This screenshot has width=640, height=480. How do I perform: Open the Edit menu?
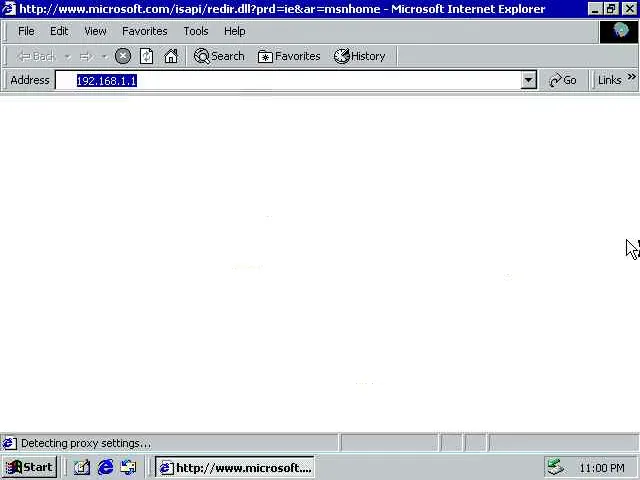[x=59, y=31]
